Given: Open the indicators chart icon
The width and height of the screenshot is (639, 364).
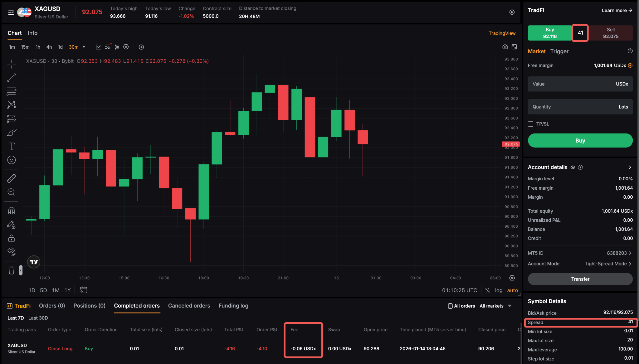Looking at the screenshot, I should coord(98,47).
